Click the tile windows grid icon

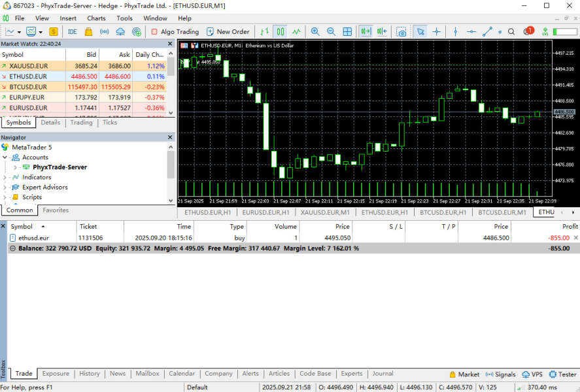(347, 31)
